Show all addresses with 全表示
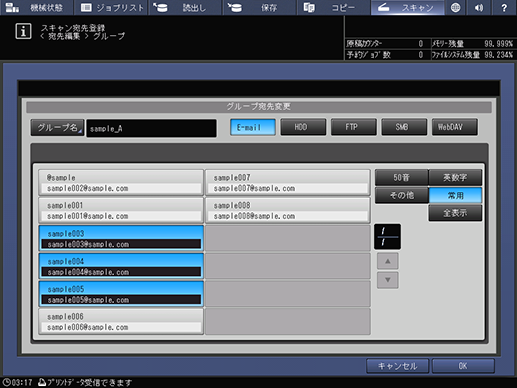517x388 pixels. (455, 213)
